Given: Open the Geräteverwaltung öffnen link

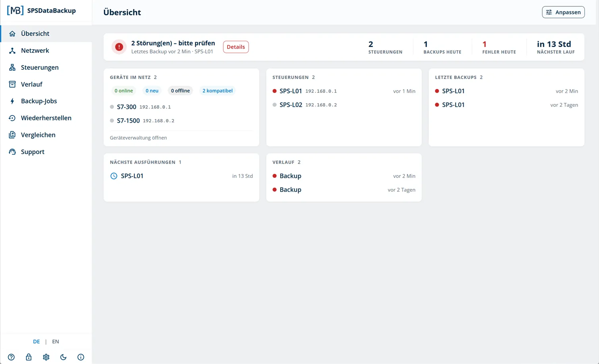Looking at the screenshot, I should 138,138.
